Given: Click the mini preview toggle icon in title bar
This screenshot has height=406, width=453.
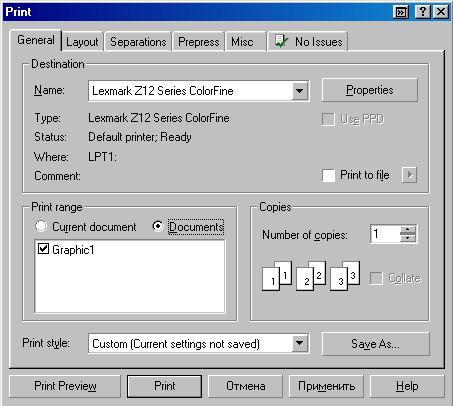Looking at the screenshot, I should tap(401, 12).
